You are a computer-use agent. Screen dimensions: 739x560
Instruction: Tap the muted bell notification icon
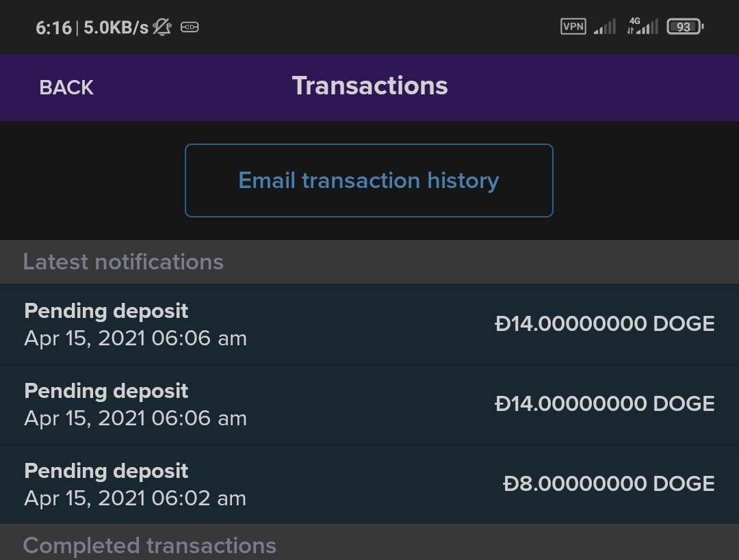tap(162, 27)
